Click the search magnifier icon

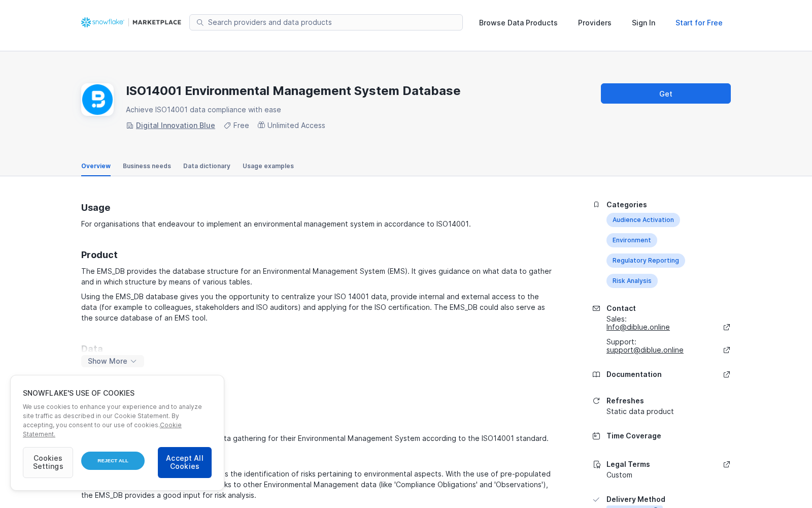[200, 22]
